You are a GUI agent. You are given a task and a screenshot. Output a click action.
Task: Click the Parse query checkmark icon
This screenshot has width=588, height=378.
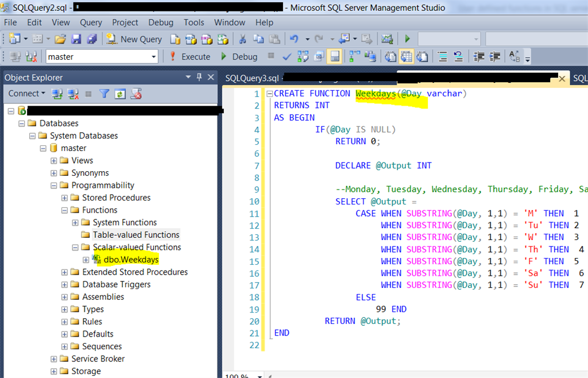[x=287, y=56]
